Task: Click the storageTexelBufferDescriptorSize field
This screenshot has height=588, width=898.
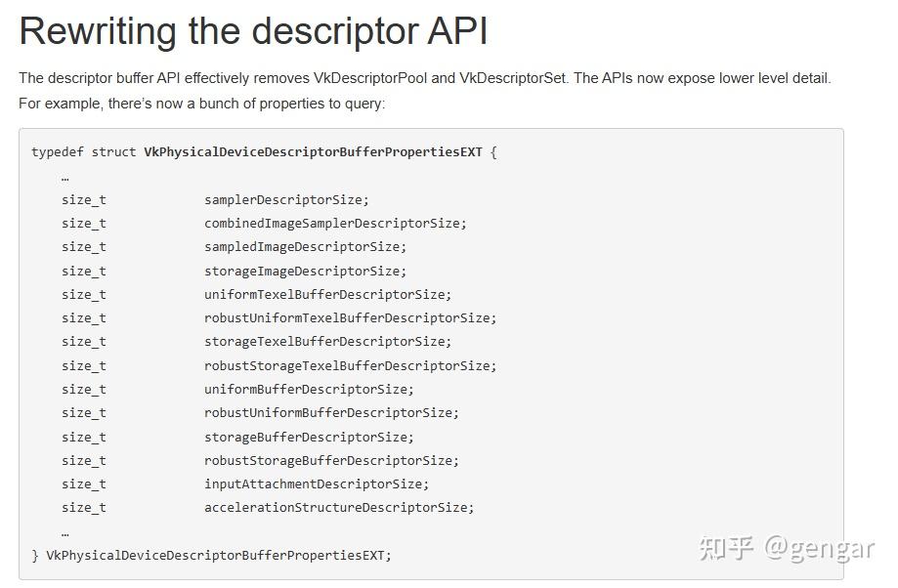Action: (327, 341)
